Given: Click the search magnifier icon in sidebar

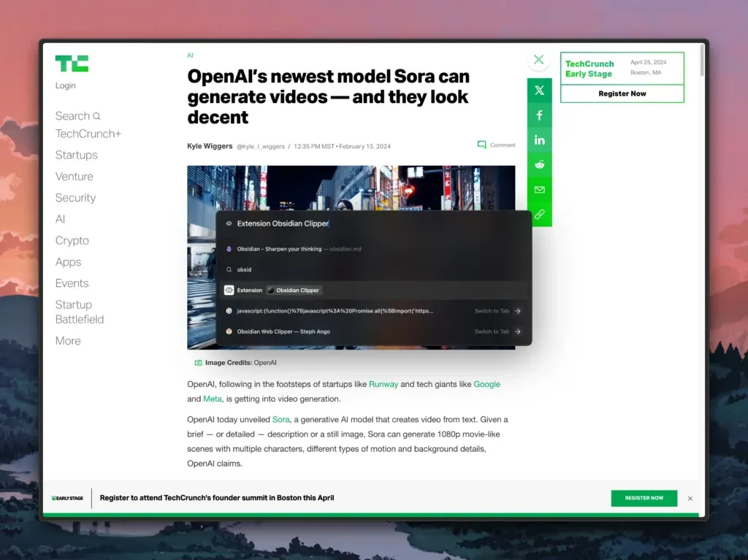Looking at the screenshot, I should coord(96,116).
